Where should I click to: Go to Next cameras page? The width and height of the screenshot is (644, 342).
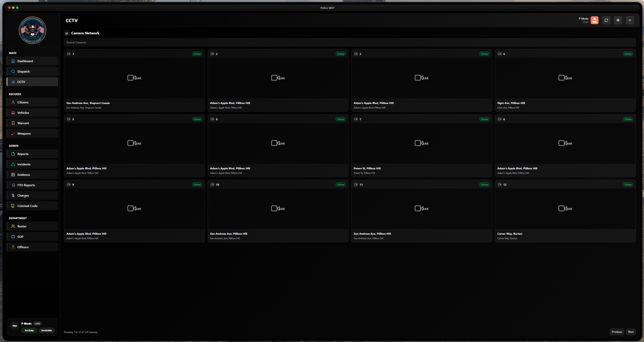pyautogui.click(x=630, y=332)
